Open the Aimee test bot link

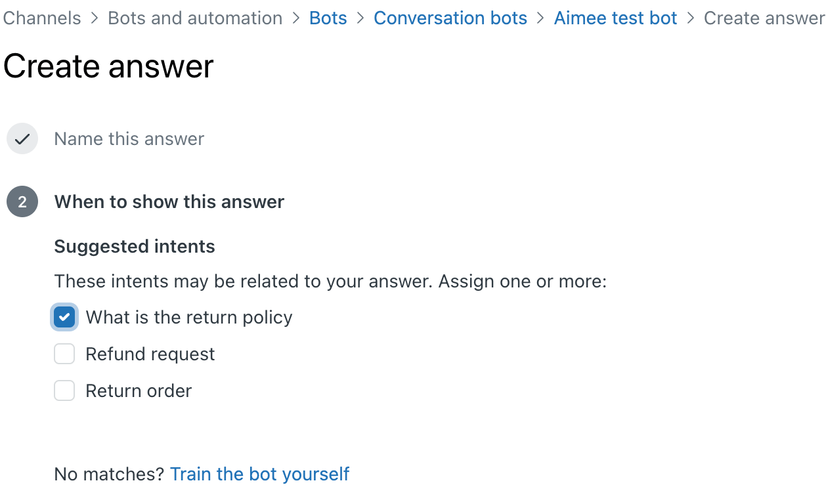click(x=615, y=18)
